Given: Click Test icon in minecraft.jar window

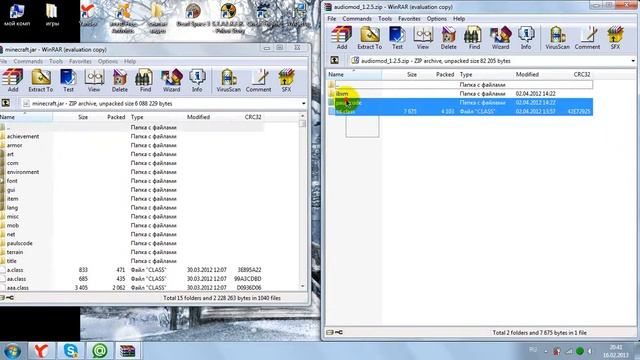Looking at the screenshot, I should 68,80.
